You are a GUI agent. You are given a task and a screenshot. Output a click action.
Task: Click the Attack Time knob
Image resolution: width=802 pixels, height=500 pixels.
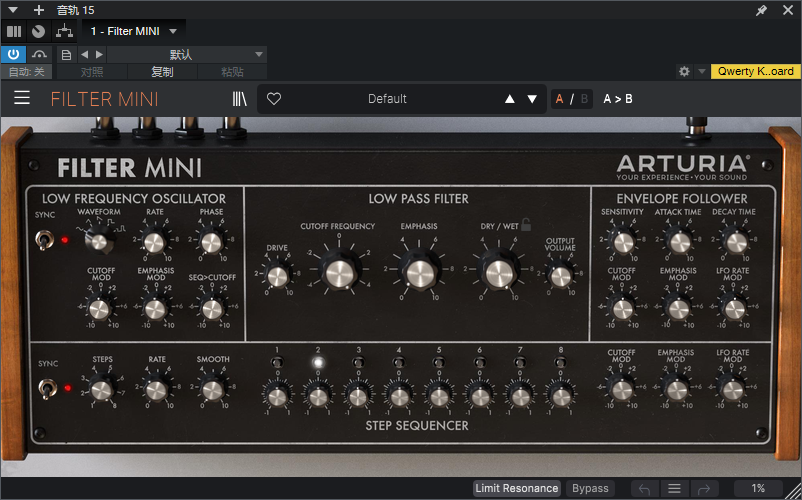click(680, 242)
